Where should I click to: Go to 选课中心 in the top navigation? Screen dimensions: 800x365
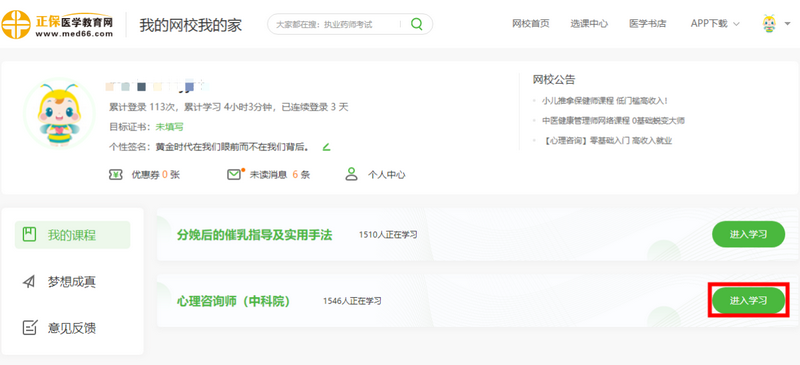pyautogui.click(x=589, y=23)
